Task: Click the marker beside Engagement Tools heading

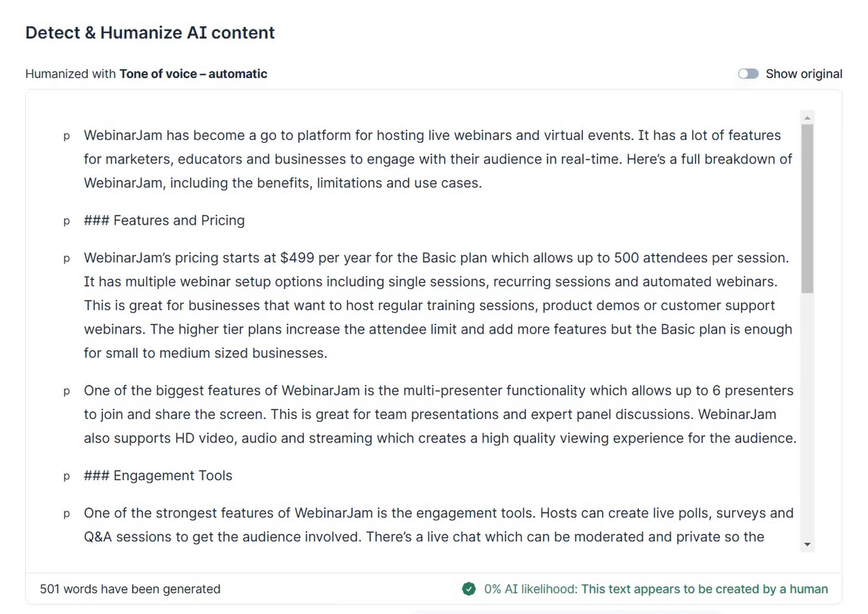Action: coord(67,476)
